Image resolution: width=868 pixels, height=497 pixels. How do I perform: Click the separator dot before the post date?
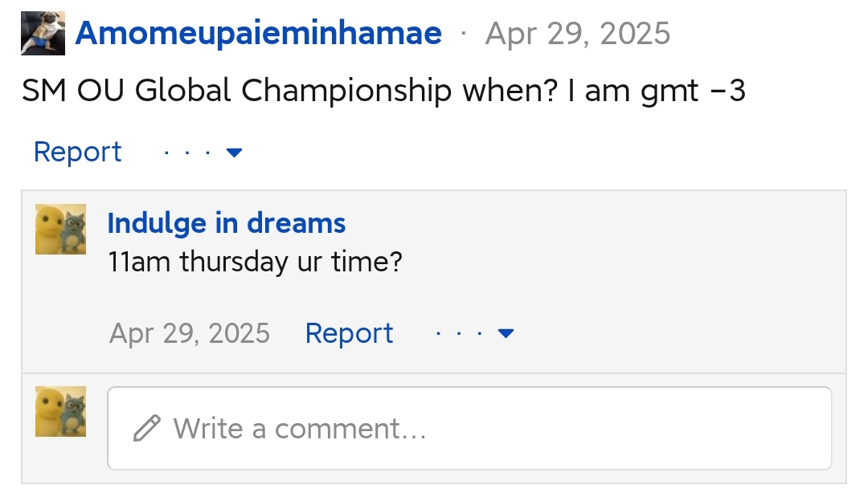tap(463, 35)
